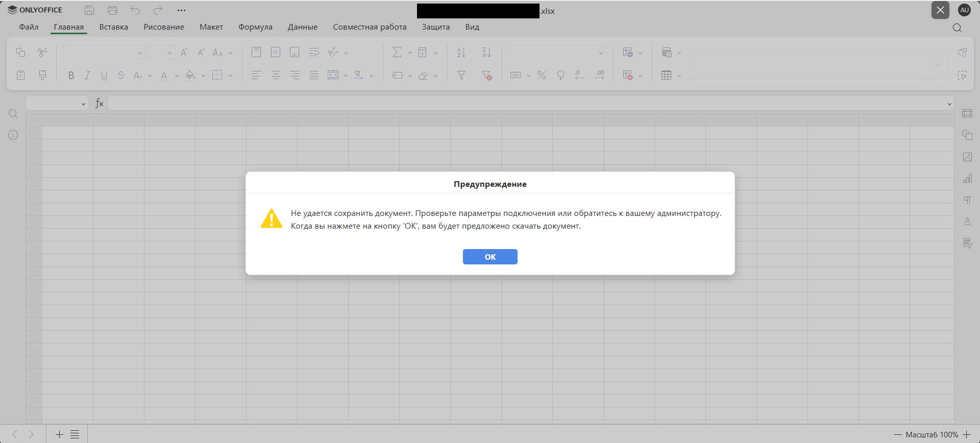
Task: Click the Undo arrow icon
Action: pyautogui.click(x=135, y=10)
